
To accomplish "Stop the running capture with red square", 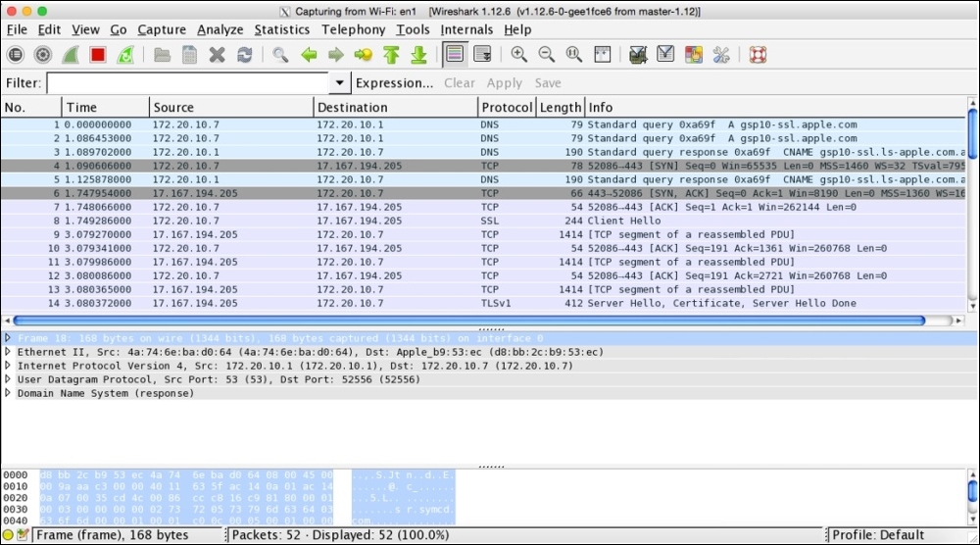I will (97, 55).
